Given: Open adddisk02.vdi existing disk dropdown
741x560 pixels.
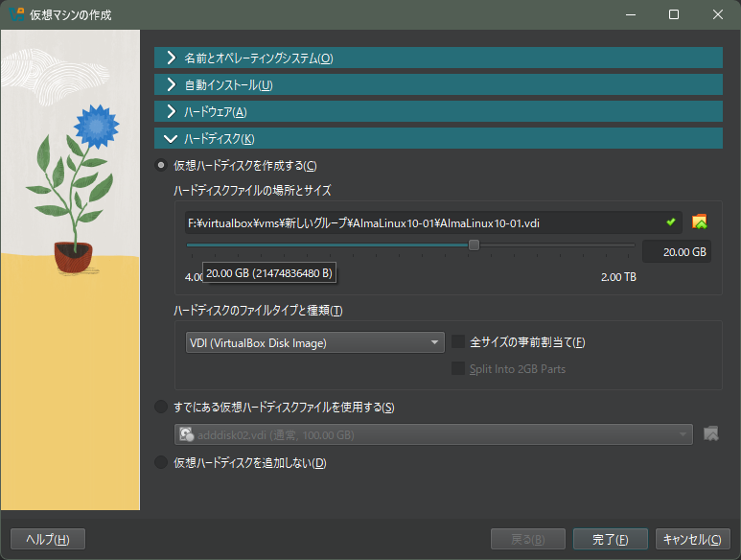Looking at the screenshot, I should tap(433, 434).
